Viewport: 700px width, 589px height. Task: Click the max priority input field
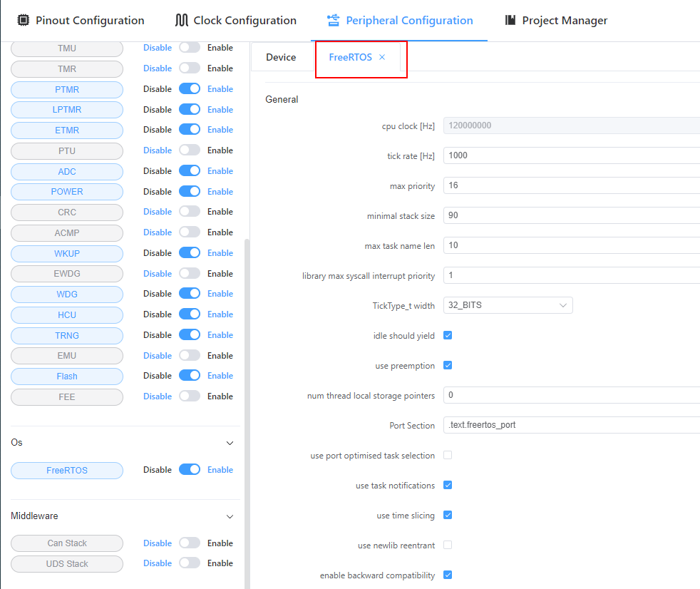coord(572,185)
